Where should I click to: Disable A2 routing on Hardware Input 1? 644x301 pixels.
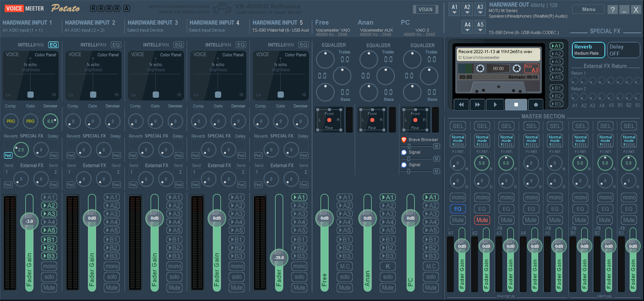[x=49, y=206]
